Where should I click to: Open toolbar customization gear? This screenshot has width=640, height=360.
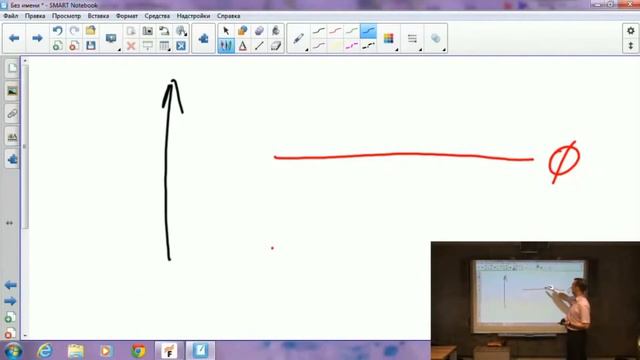click(631, 31)
